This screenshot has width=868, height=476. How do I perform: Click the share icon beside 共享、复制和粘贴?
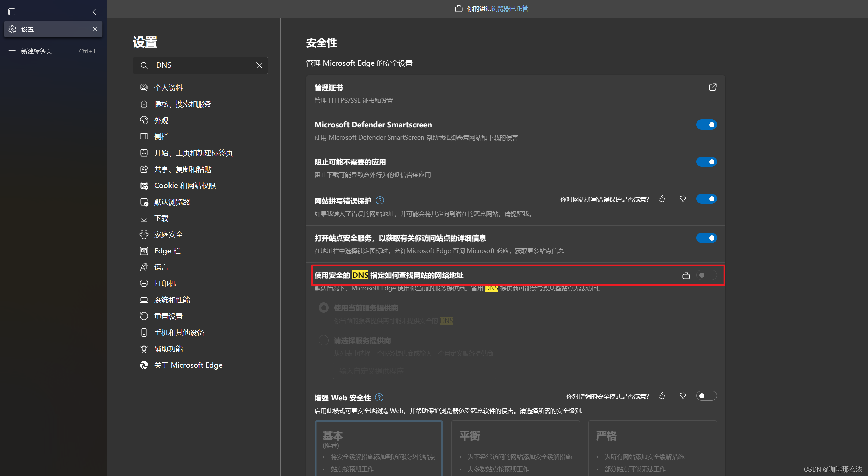(x=144, y=169)
